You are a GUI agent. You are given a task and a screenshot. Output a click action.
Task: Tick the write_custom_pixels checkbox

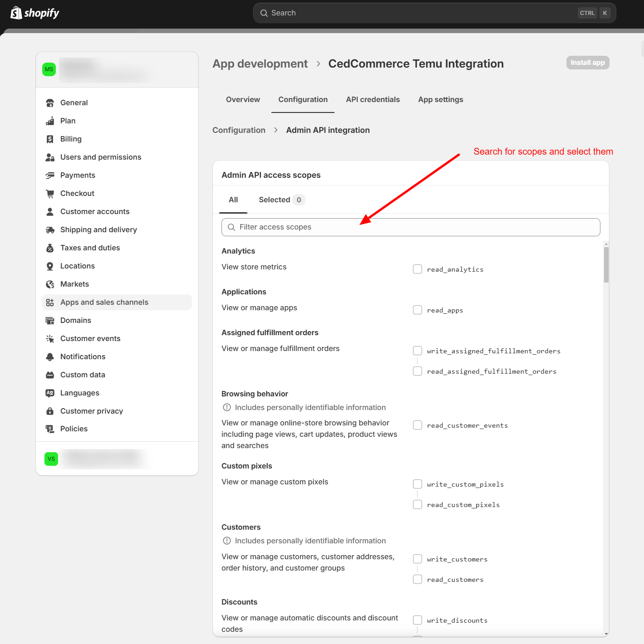pyautogui.click(x=418, y=484)
